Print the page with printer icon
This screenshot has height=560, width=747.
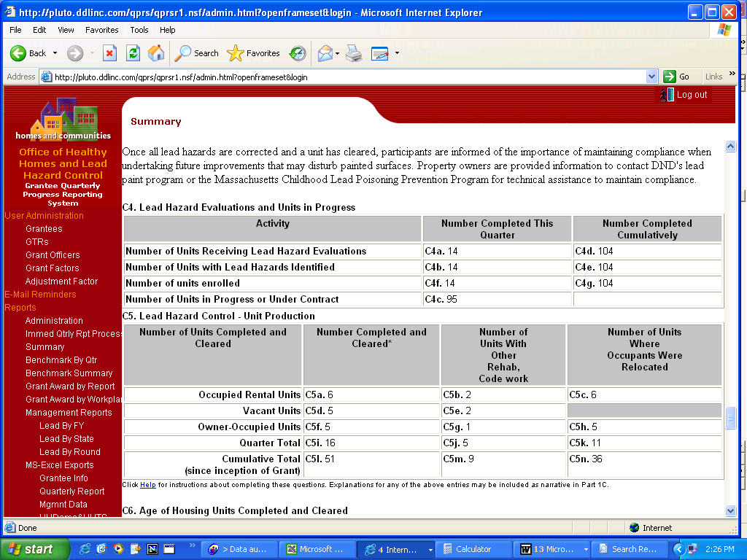coord(354,53)
